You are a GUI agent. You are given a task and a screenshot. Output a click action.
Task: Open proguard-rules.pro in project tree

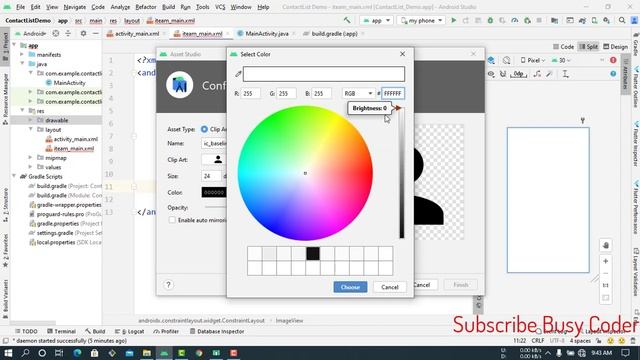(x=60, y=214)
